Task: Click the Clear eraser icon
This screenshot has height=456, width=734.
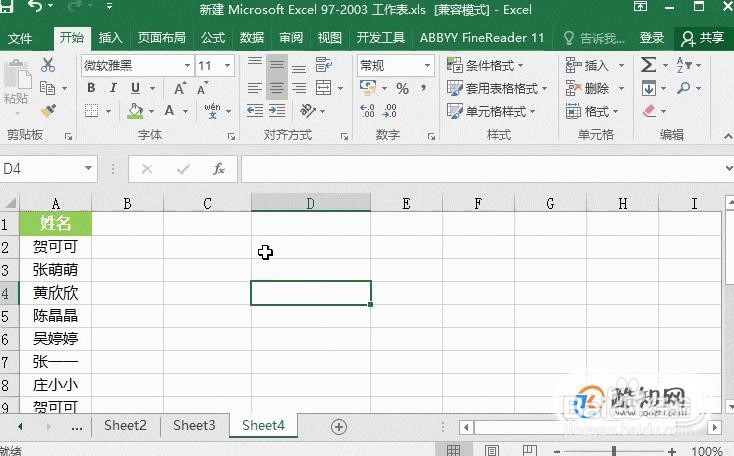Action: [649, 111]
